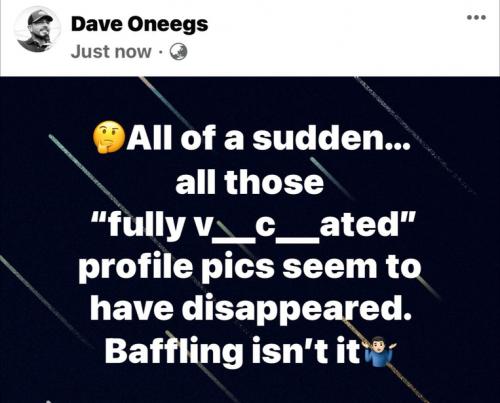
Task: Click the thinking face emoji
Action: [109, 137]
